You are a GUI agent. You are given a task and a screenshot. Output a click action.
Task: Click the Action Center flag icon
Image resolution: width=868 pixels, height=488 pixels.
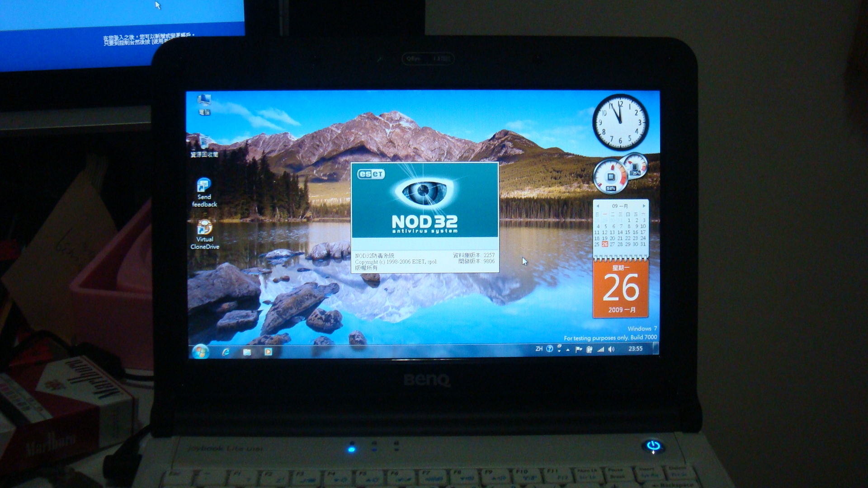pyautogui.click(x=579, y=349)
